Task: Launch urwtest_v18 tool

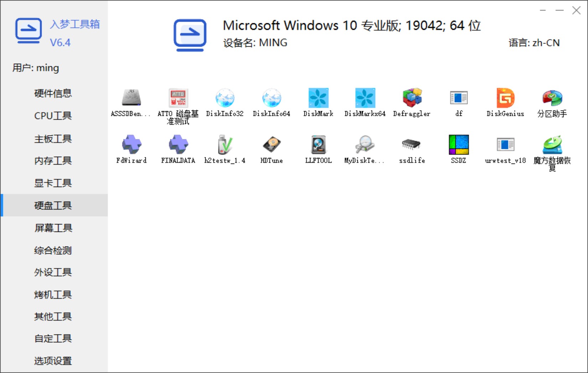Action: point(505,144)
